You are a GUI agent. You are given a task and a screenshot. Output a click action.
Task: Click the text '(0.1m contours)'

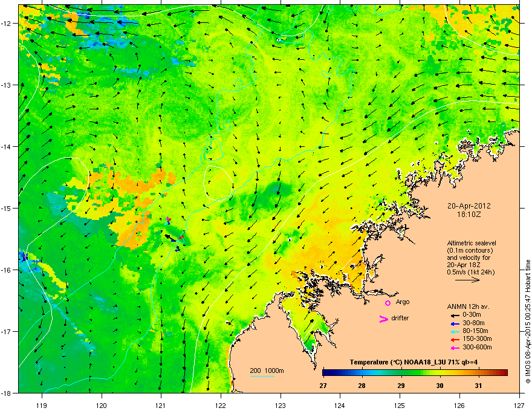coord(470,250)
